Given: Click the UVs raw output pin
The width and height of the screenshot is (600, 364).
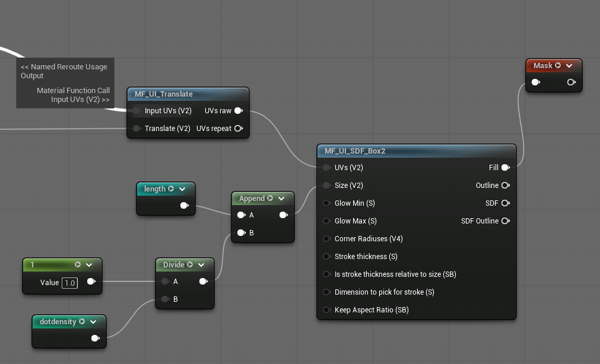Looking at the screenshot, I should click(x=239, y=111).
